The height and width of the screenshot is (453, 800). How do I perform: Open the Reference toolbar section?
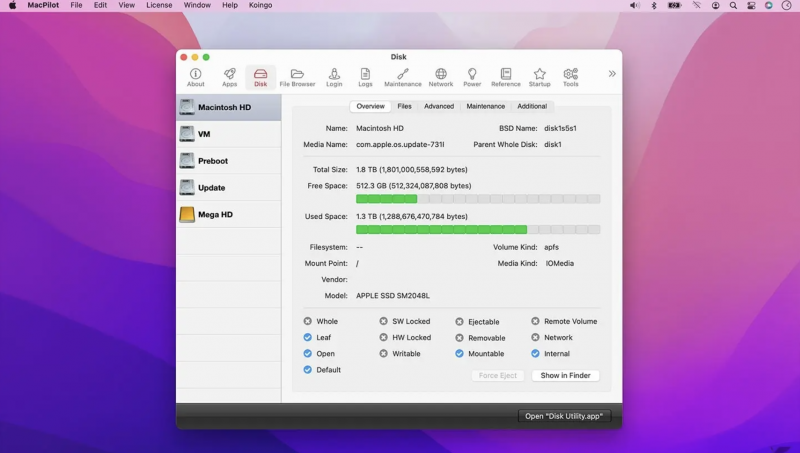[506, 78]
